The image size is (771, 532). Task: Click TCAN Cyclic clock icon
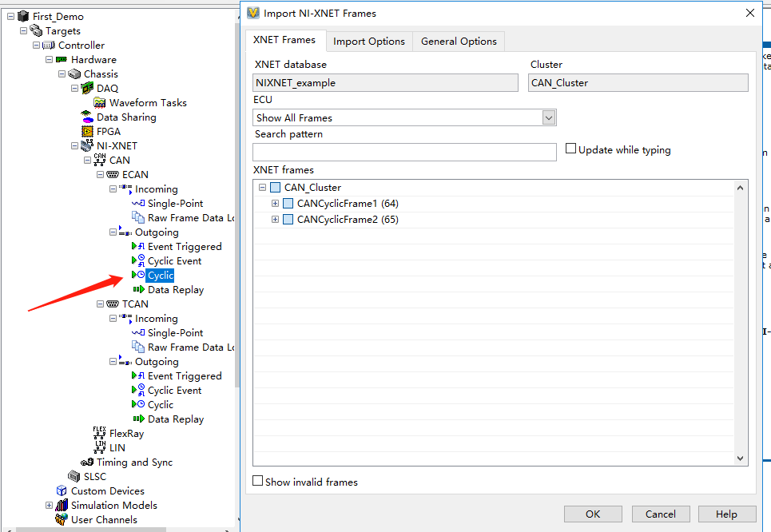click(138, 404)
